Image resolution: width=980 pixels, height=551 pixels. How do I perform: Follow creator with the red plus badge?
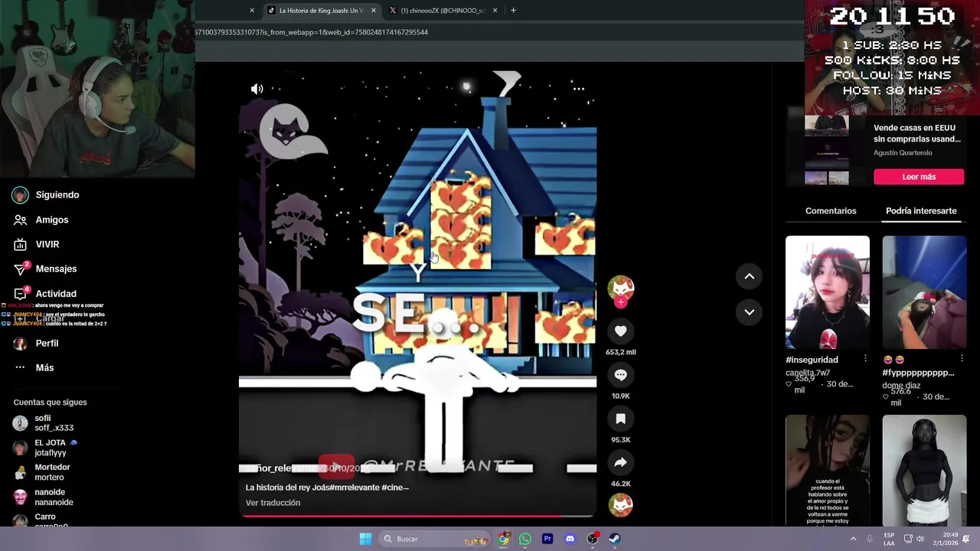click(x=621, y=302)
